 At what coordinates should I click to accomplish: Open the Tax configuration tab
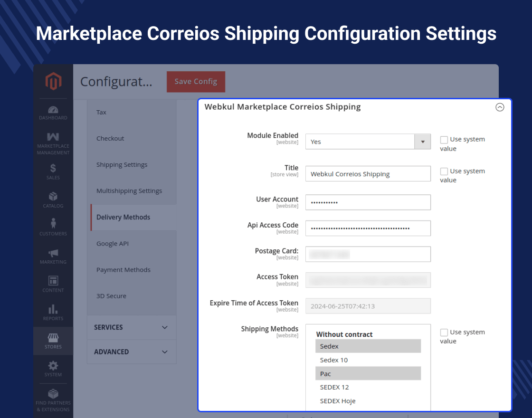pos(132,112)
